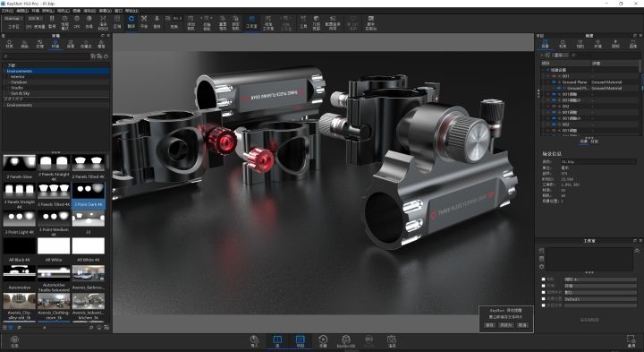This screenshot has height=352, width=644.
Task: Toggle the Project panel from bottom toolbar
Action: [301, 341]
